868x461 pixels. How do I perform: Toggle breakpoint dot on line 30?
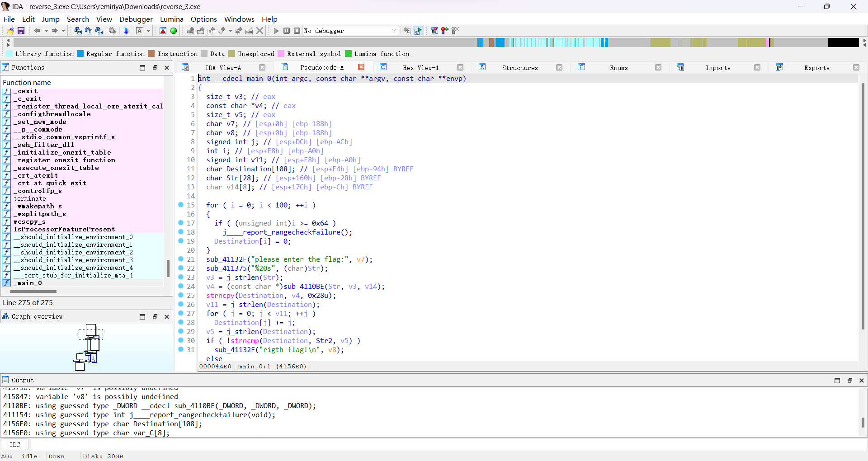point(181,340)
